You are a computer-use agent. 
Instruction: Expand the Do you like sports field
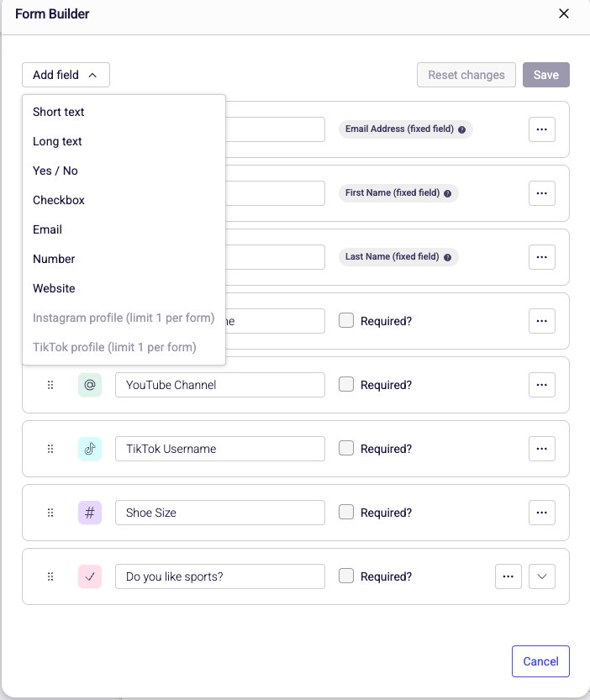pyautogui.click(x=542, y=576)
